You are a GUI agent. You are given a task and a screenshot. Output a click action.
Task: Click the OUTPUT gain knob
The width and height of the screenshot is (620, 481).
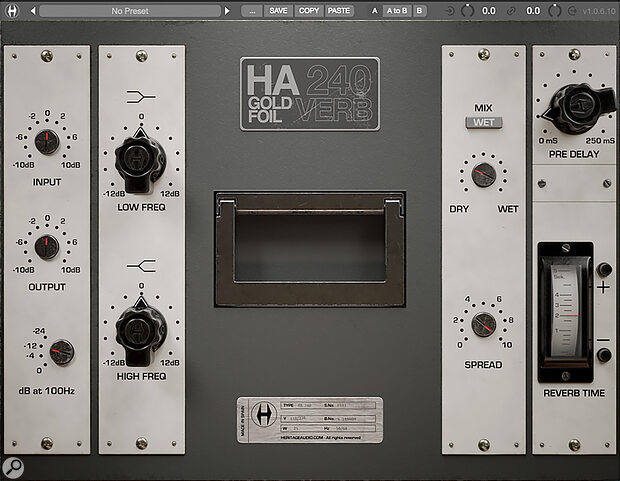click(x=47, y=246)
